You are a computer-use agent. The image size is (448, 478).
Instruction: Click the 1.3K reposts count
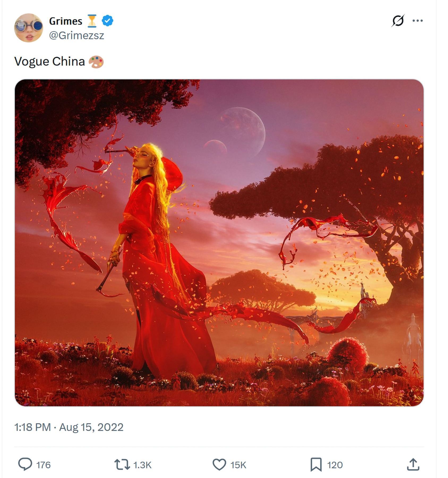click(142, 465)
